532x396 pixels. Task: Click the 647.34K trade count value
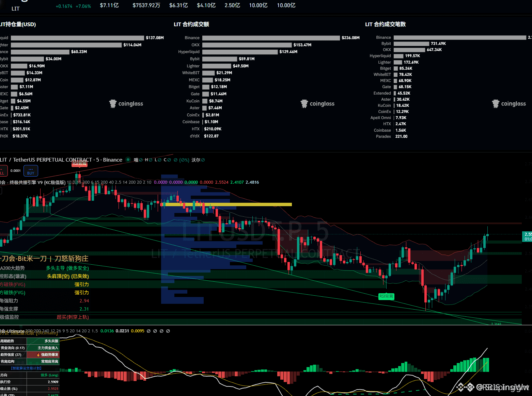click(434, 50)
